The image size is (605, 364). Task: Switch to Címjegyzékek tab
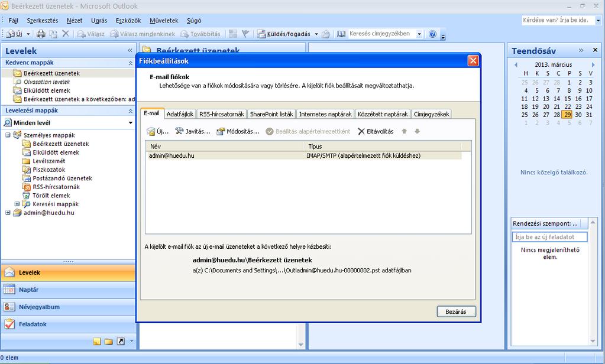pos(431,114)
